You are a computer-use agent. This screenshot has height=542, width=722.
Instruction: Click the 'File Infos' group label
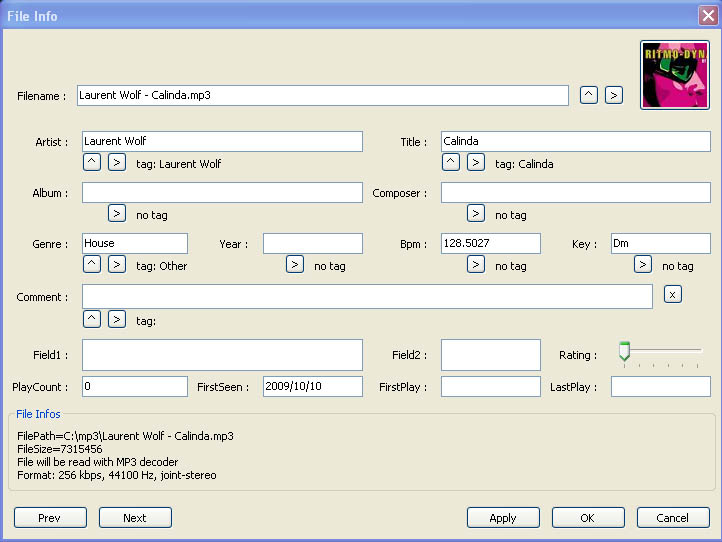click(x=38, y=414)
